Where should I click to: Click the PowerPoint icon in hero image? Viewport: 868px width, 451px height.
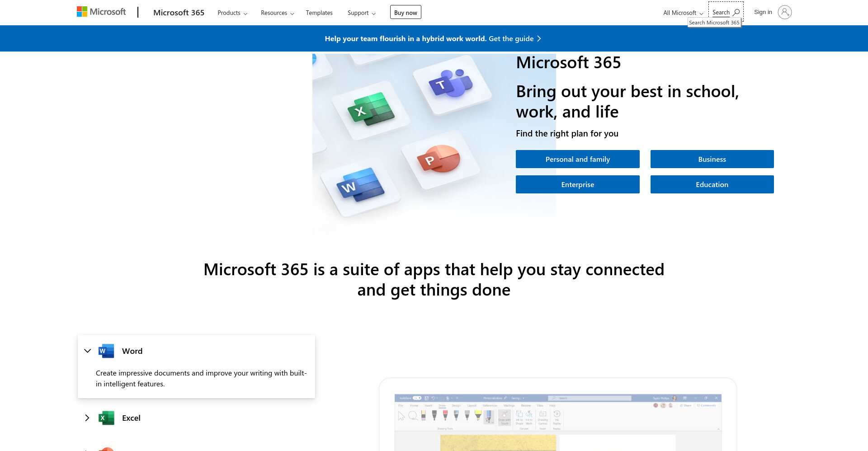click(438, 159)
